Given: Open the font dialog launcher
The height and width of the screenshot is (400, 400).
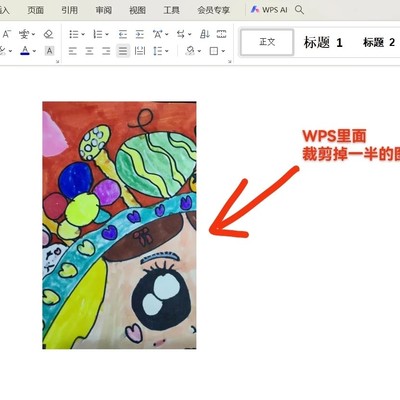Looking at the screenshot, I should coord(58,61).
